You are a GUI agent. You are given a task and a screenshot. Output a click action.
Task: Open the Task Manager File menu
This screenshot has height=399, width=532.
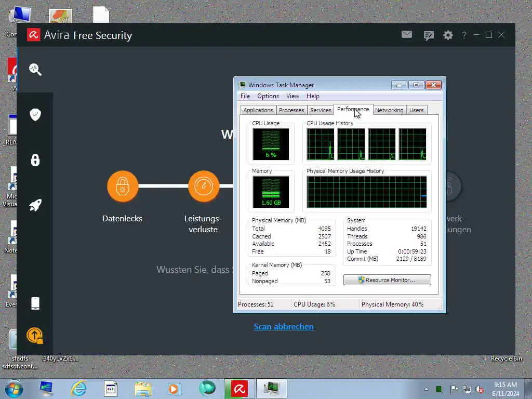pos(245,96)
